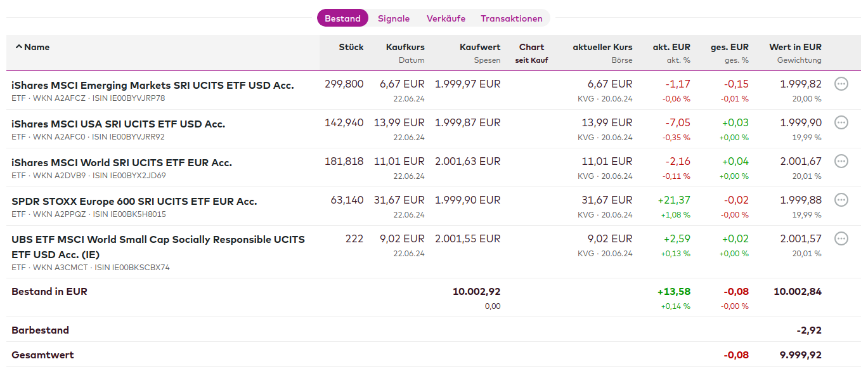Open options menu for iShares MSCI USA row
868x378 pixels.
tap(841, 122)
